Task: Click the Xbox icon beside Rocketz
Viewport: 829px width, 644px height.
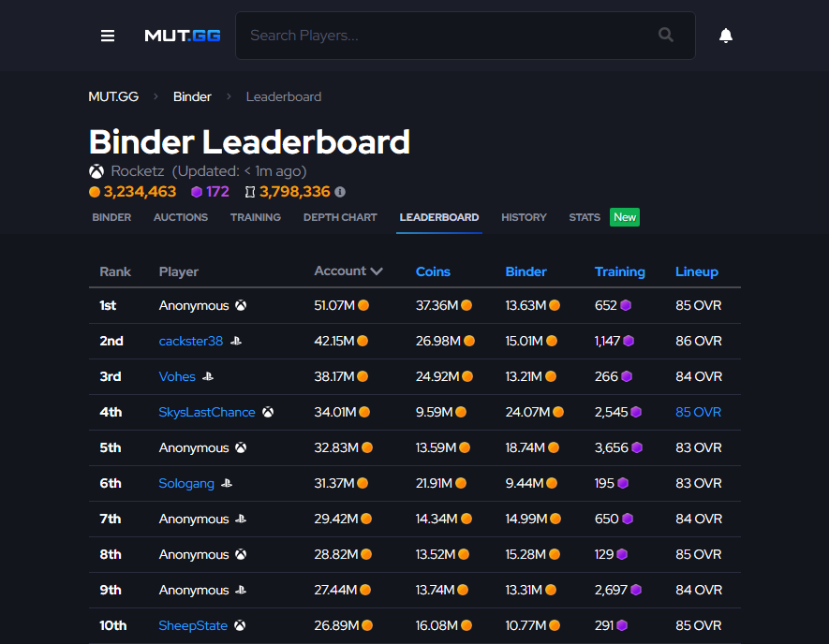Action: (x=96, y=171)
